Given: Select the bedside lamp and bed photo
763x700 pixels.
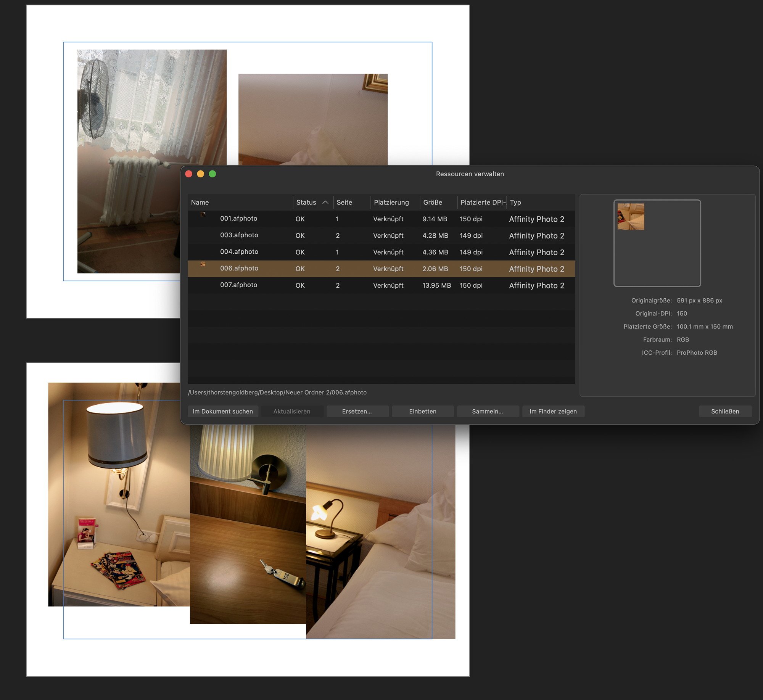Looking at the screenshot, I should point(381,532).
